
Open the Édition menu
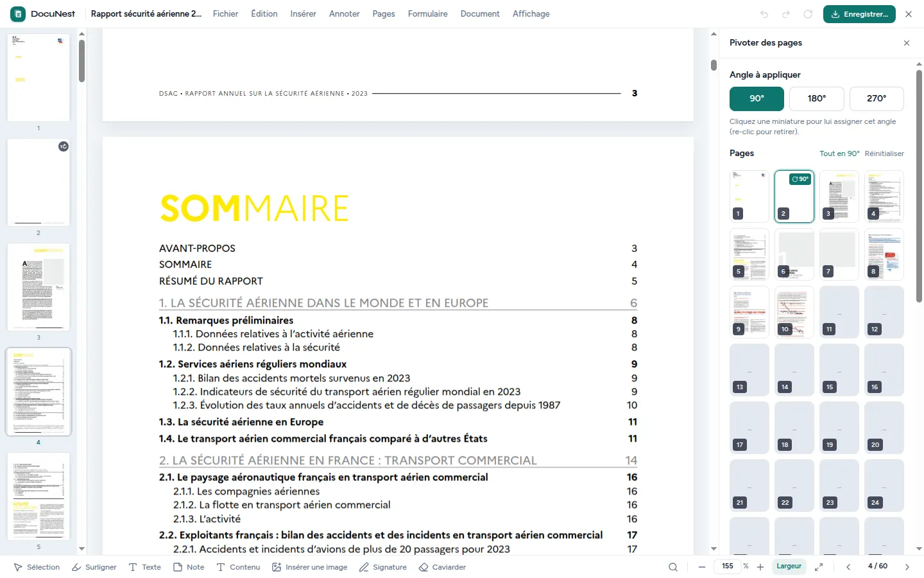(264, 14)
